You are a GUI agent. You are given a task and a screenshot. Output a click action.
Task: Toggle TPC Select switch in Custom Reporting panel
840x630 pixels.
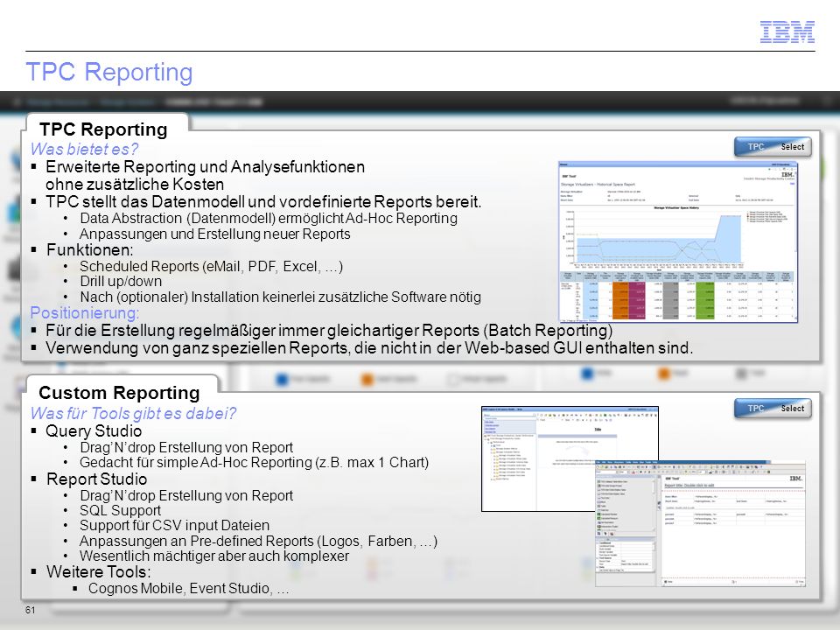click(x=773, y=409)
